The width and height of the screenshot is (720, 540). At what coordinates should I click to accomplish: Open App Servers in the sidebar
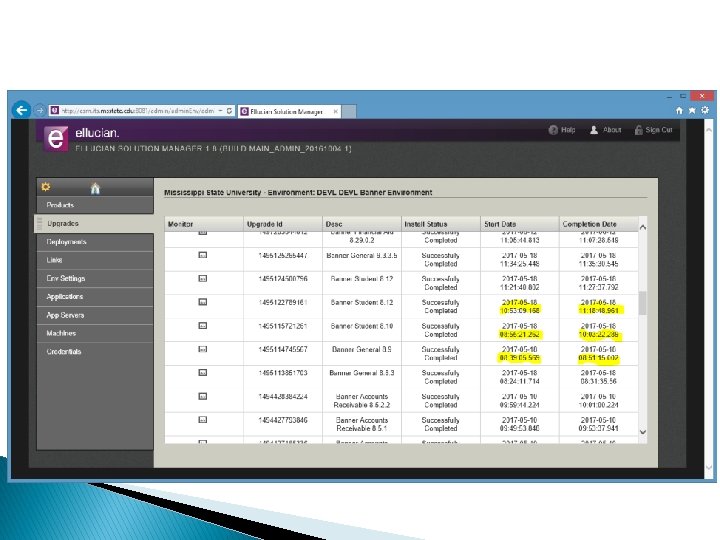(95, 315)
